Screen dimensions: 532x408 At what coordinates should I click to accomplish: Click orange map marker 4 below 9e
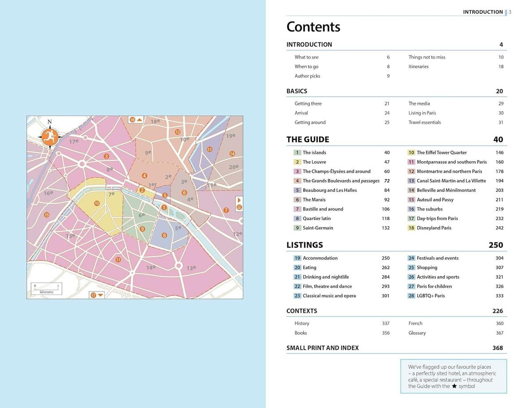click(x=145, y=176)
